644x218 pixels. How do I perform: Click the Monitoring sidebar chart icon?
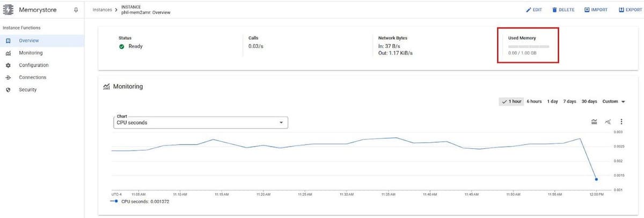point(8,53)
